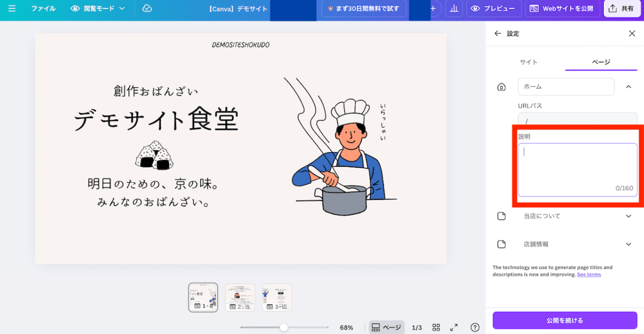The width and height of the screenshot is (644, 334).
Task: Expand the 当店について page section
Action: click(628, 216)
